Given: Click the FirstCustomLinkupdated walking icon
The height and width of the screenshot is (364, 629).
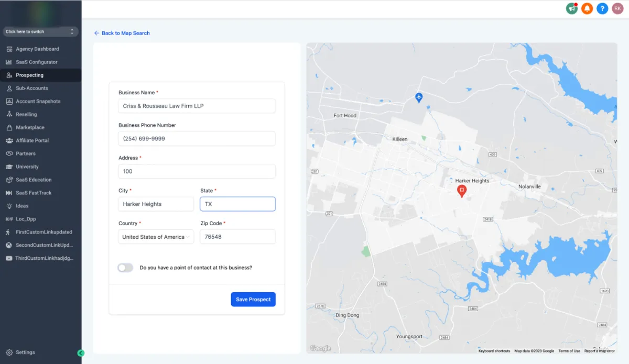Looking at the screenshot, I should pyautogui.click(x=8, y=232).
